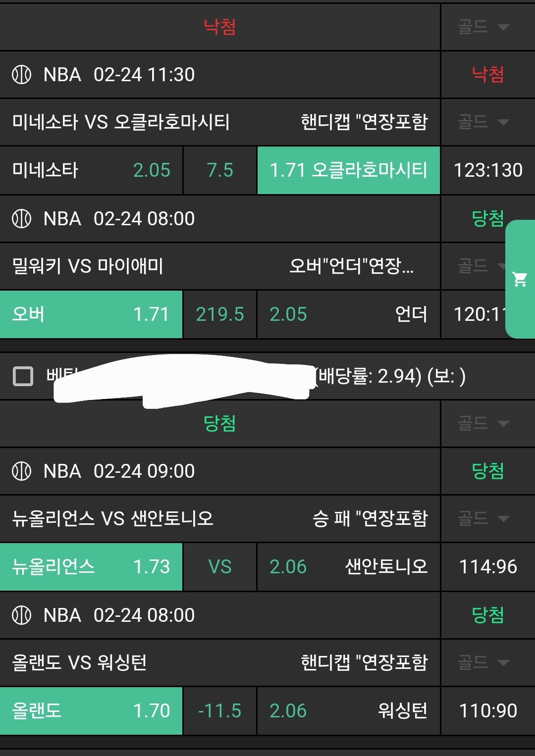This screenshot has height=756, width=535.
Task: Choose the 오버 1.71 option
Action: [91, 314]
